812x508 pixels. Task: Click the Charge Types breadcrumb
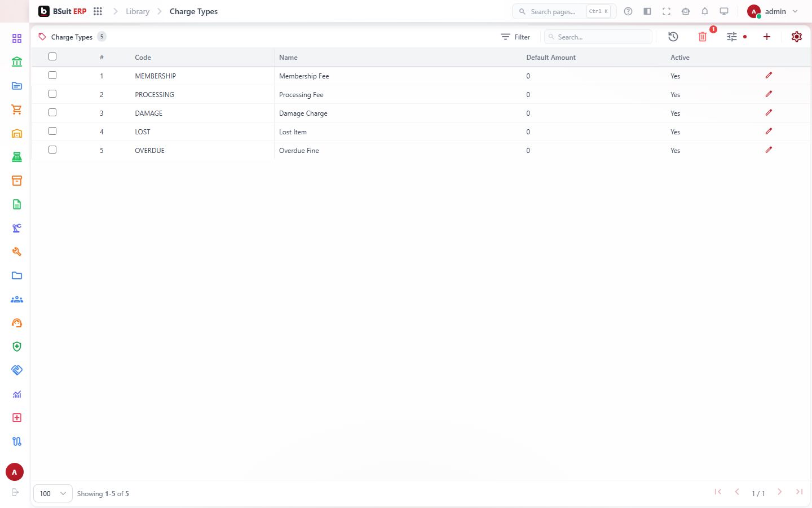point(193,11)
